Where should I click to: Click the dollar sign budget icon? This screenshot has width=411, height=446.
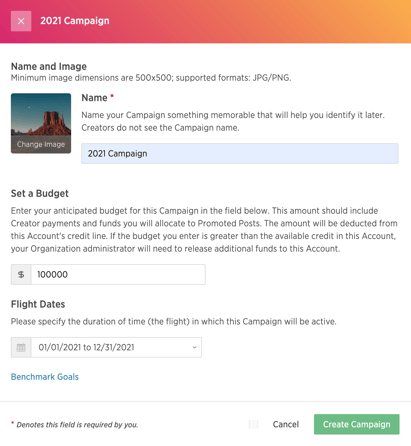click(21, 275)
